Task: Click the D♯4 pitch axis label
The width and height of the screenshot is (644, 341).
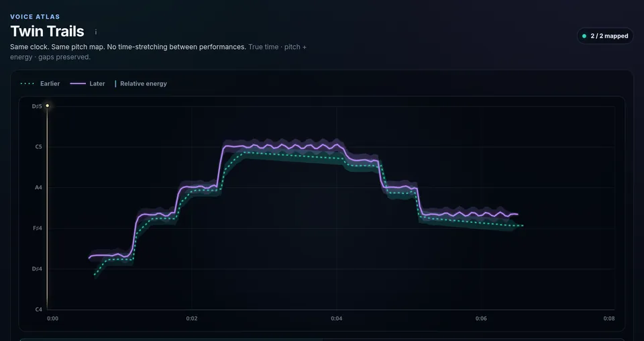Action: click(x=38, y=269)
